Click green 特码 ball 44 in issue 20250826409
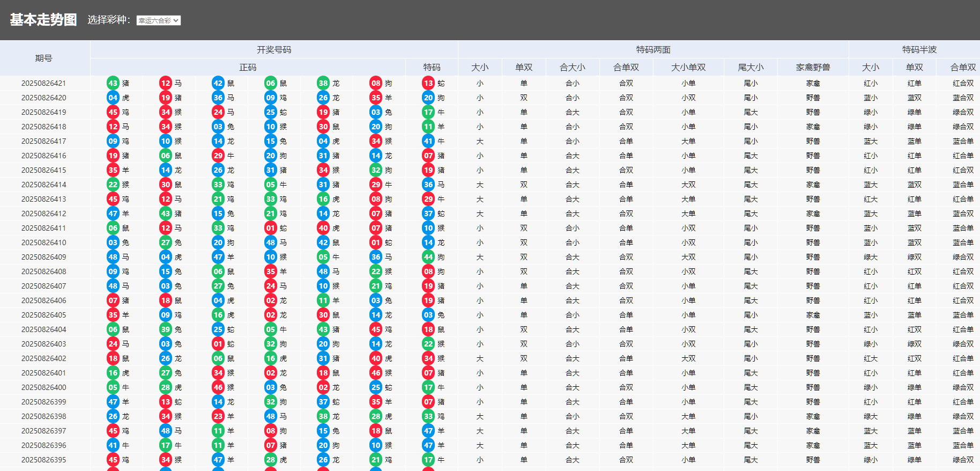Screen dimensions: 980x471 428,257
